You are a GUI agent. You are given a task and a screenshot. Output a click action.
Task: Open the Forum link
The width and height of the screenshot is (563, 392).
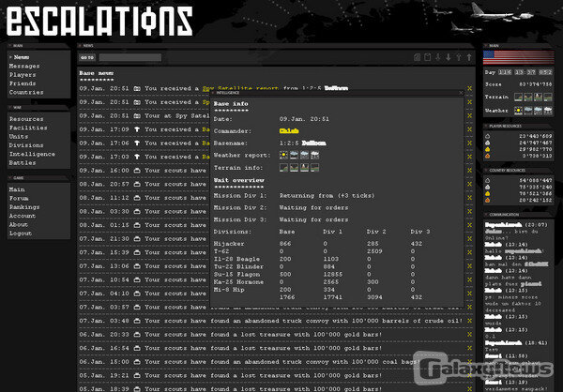19,198
